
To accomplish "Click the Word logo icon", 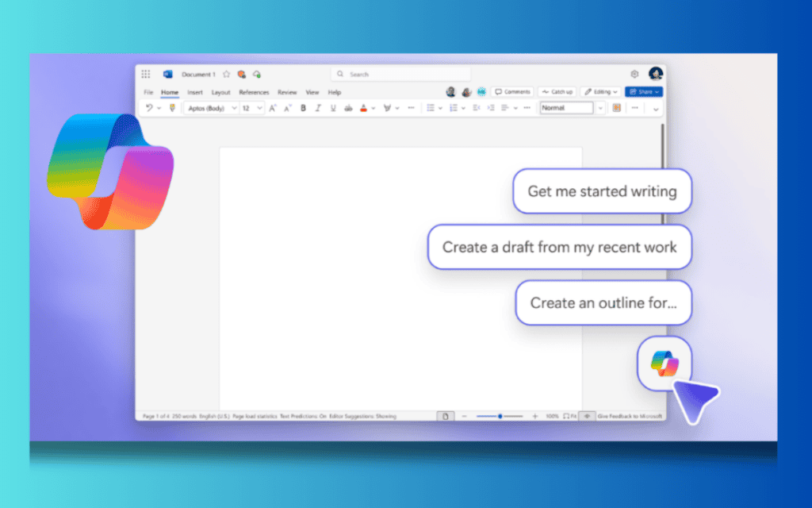I will pyautogui.click(x=168, y=74).
